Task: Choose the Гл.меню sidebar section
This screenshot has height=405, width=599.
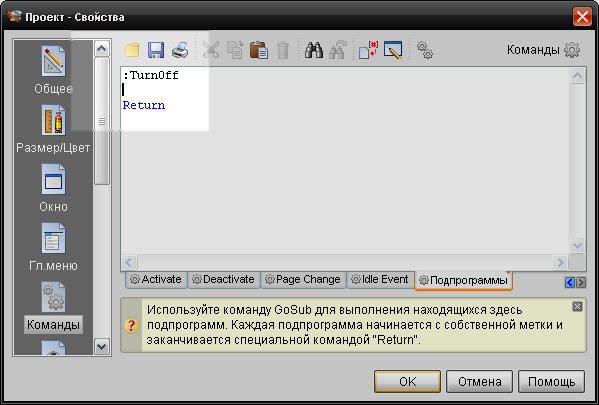Action: [53, 247]
